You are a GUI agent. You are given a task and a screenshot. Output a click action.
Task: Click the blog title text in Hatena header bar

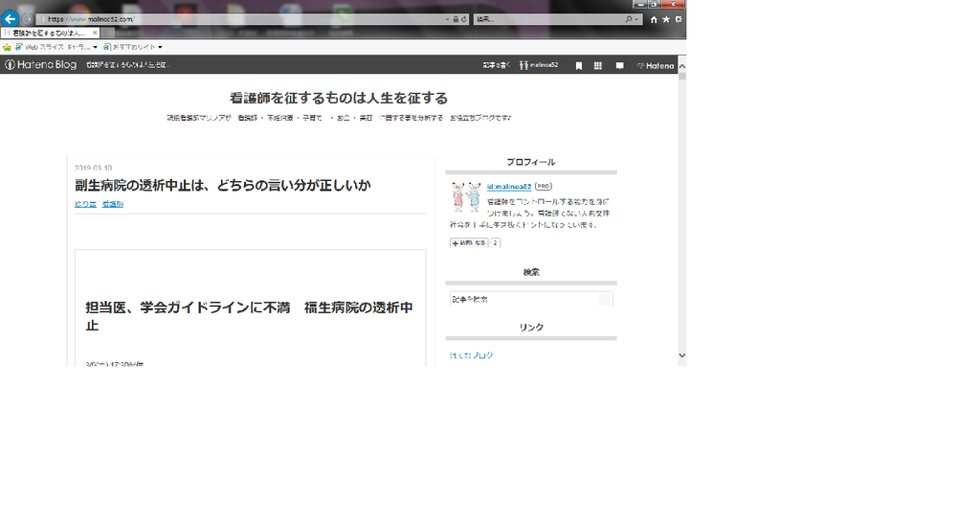click(128, 65)
